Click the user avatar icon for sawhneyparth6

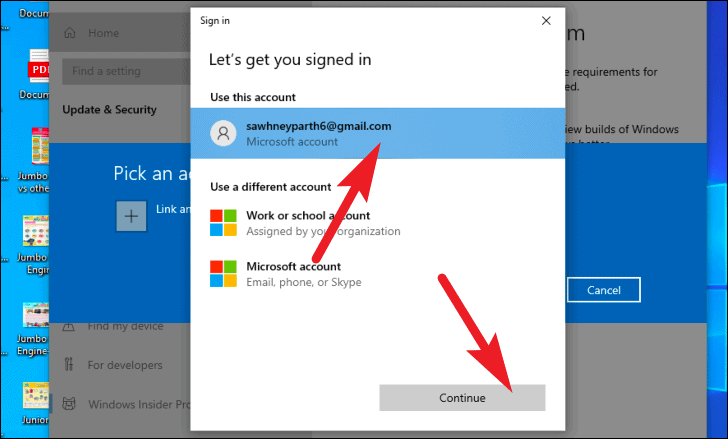point(223,133)
